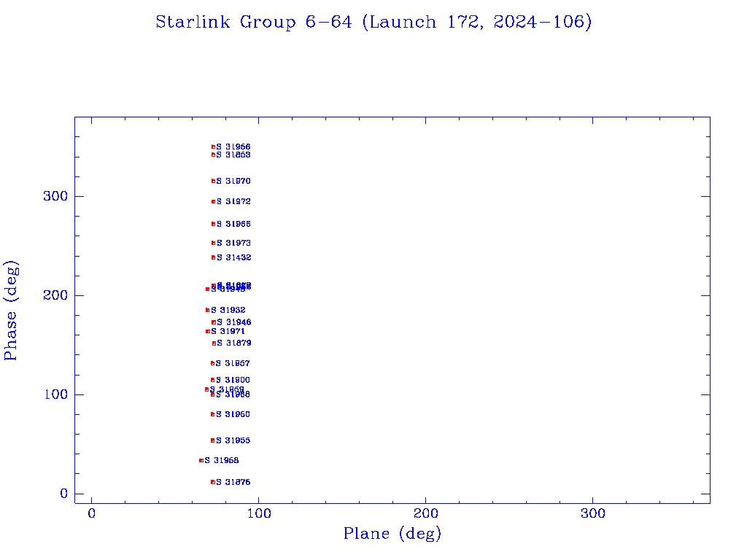
Task: Select the S 31972 satellite label
Action: tap(233, 201)
